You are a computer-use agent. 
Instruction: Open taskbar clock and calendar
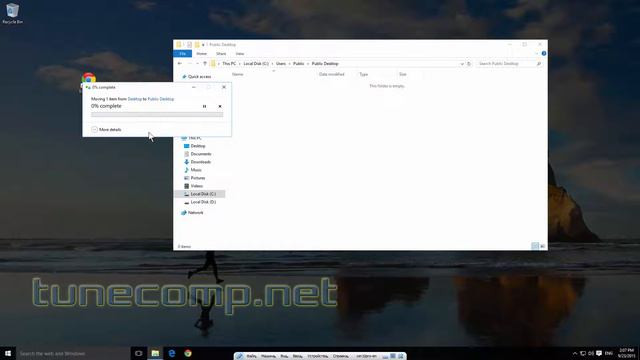click(626, 353)
